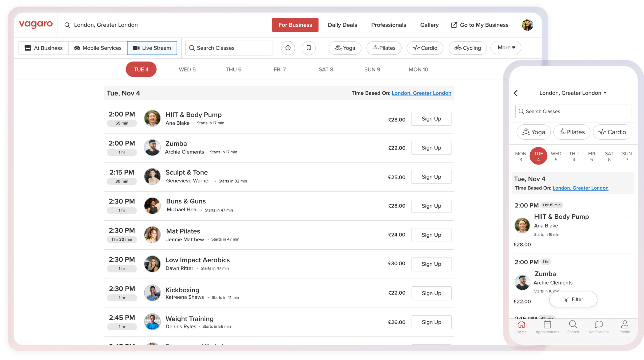
Task: Tap the Search icon in mobile navigation
Action: [x=573, y=327]
